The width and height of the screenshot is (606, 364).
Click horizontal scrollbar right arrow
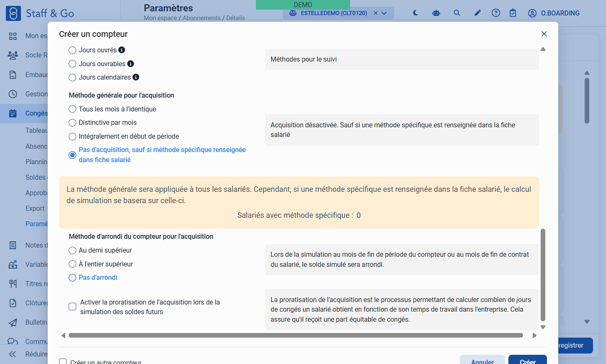534,336
